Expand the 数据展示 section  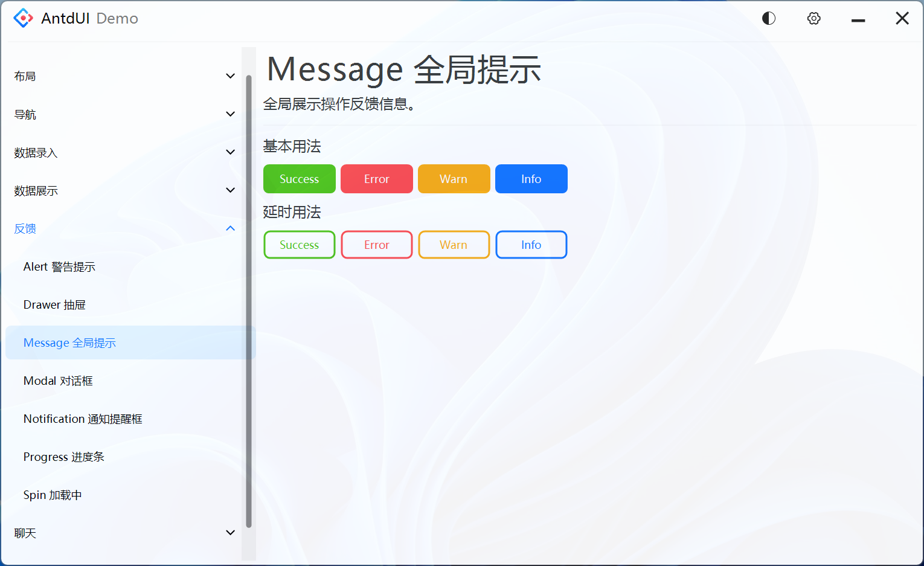tap(121, 190)
